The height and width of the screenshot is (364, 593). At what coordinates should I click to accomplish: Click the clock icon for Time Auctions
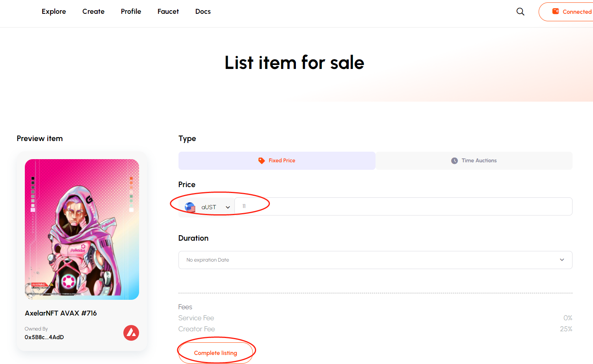pyautogui.click(x=454, y=161)
